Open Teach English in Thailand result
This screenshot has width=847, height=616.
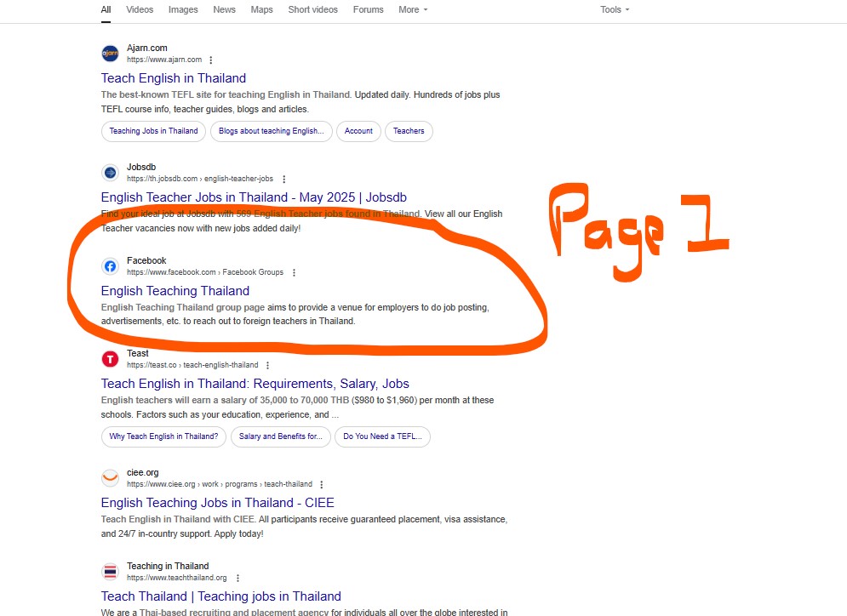pyautogui.click(x=174, y=78)
